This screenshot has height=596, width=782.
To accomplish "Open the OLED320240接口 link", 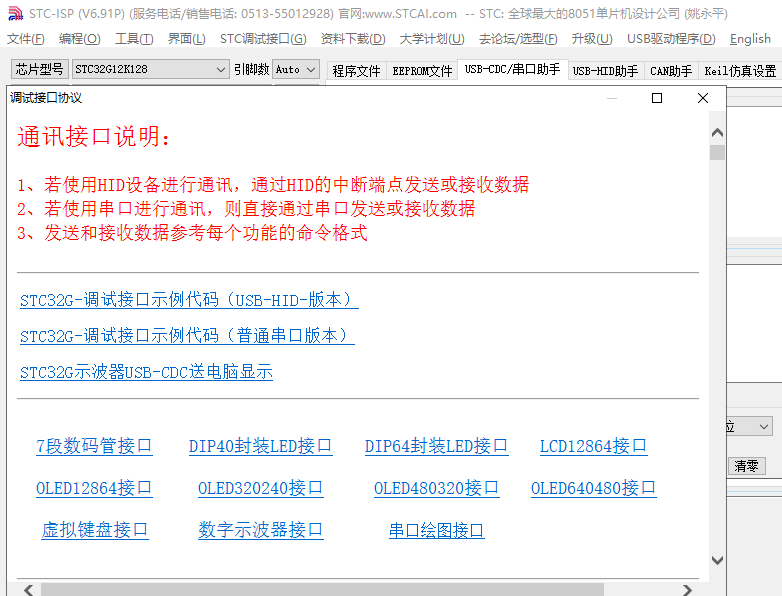I will [260, 488].
